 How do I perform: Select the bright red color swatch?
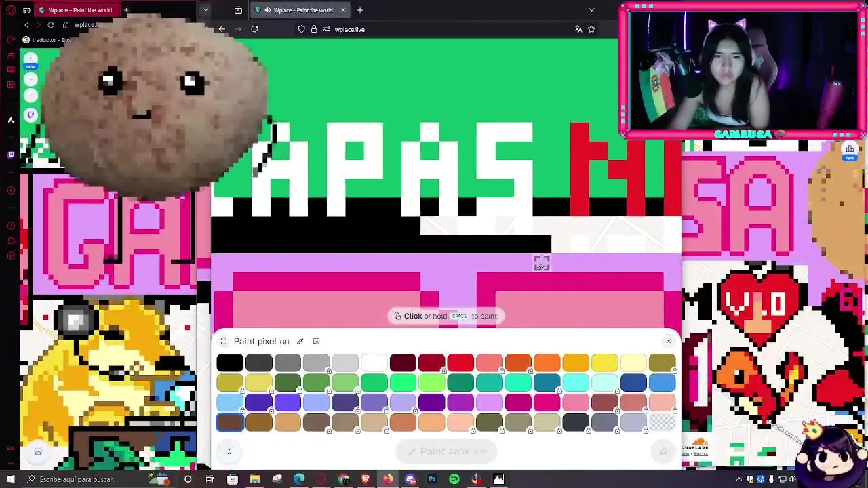click(460, 363)
